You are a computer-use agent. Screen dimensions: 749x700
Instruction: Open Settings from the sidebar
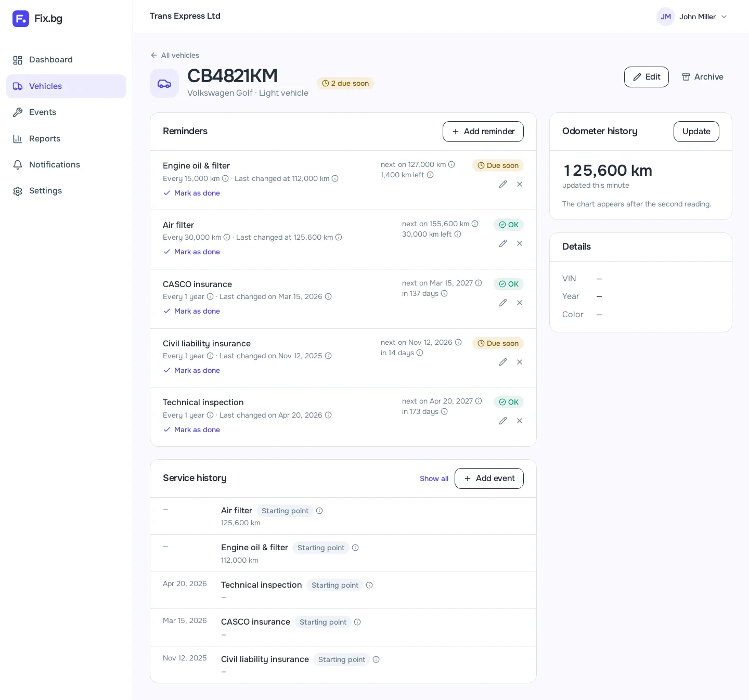[66, 191]
